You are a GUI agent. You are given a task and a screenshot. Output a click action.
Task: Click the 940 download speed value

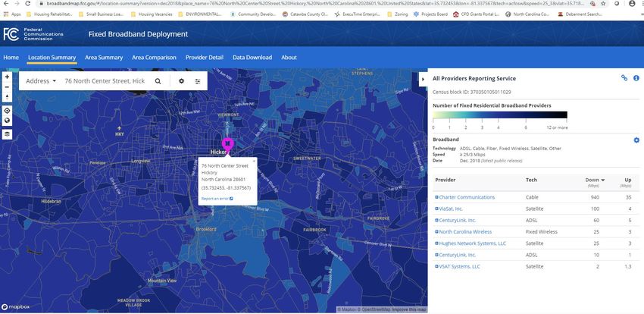point(595,197)
